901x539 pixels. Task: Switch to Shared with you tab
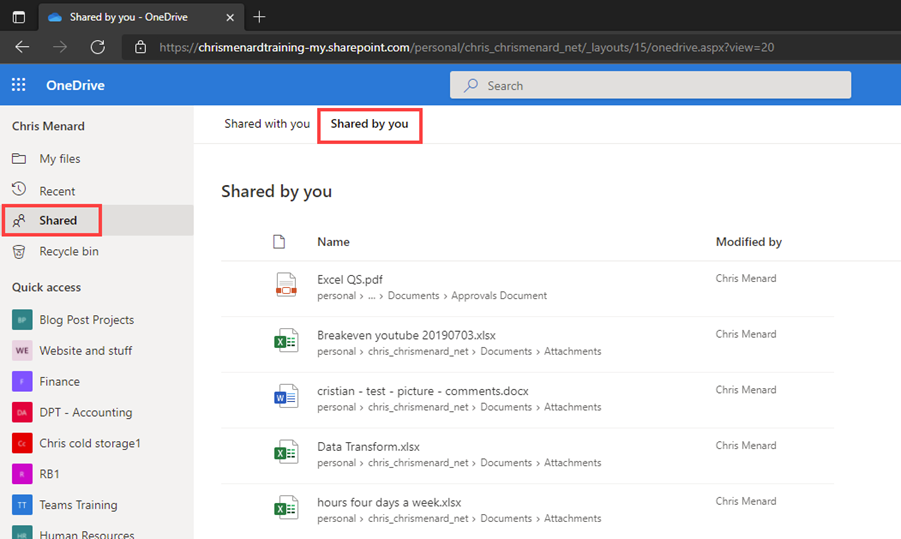pyautogui.click(x=267, y=124)
